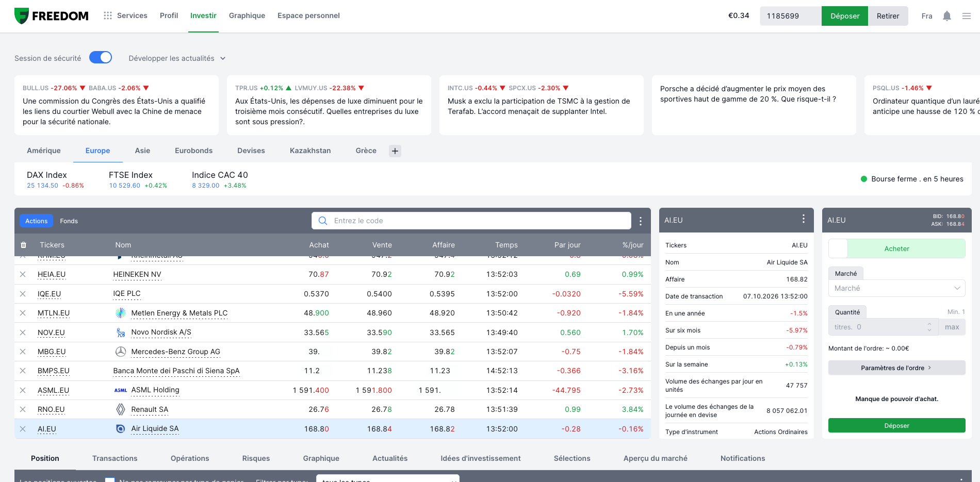
Task: Sort by the %/jour column header
Action: click(x=633, y=245)
